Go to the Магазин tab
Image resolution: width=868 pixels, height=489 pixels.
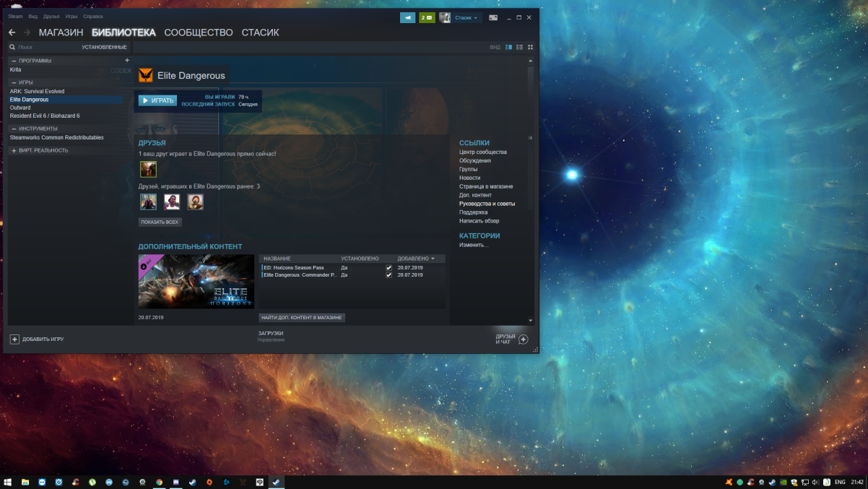61,33
